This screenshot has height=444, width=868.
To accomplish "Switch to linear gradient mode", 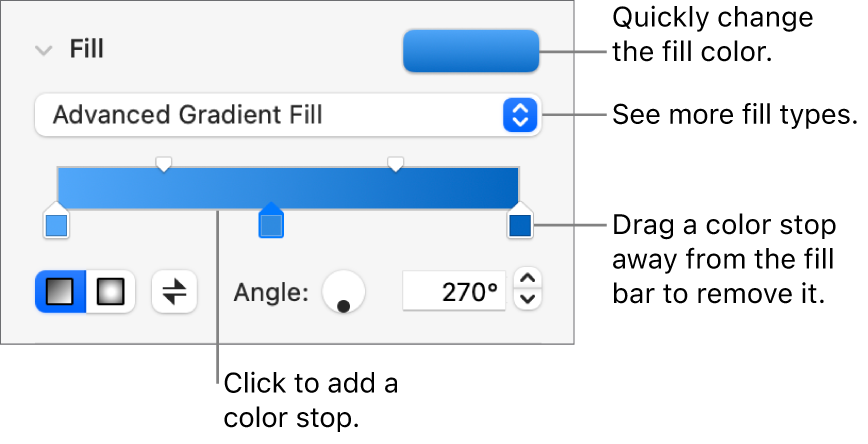I will click(x=61, y=291).
